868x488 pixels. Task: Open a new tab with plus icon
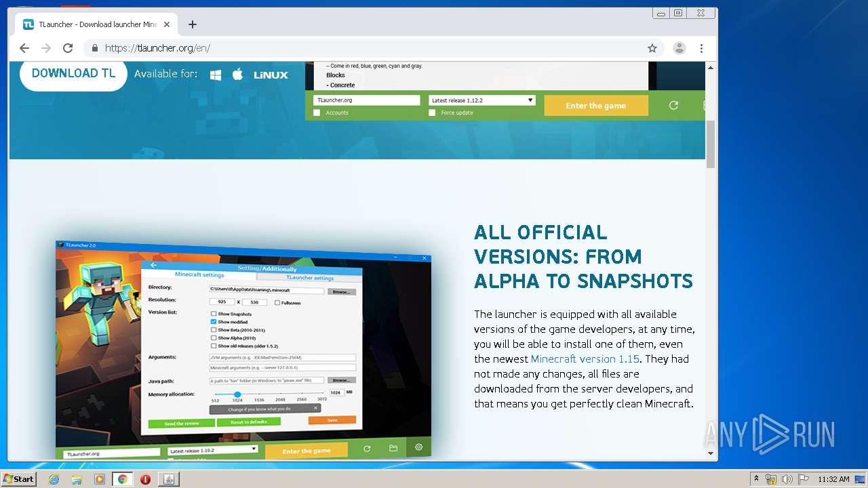(x=193, y=24)
